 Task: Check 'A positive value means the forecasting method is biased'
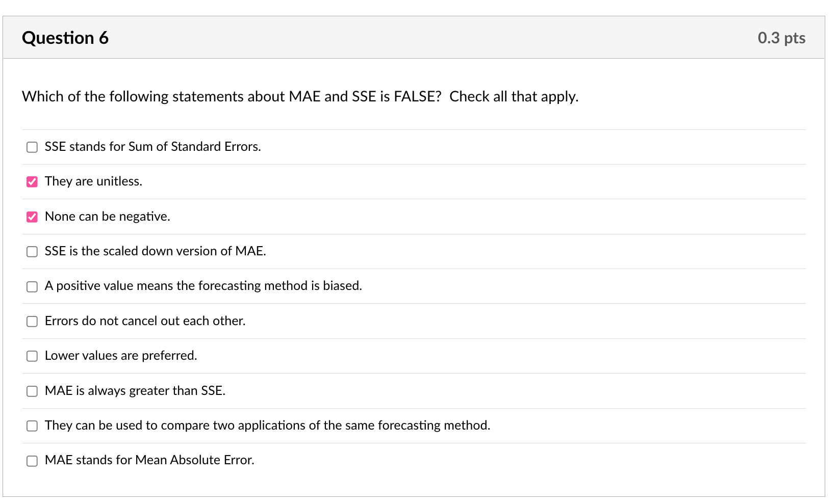point(32,286)
